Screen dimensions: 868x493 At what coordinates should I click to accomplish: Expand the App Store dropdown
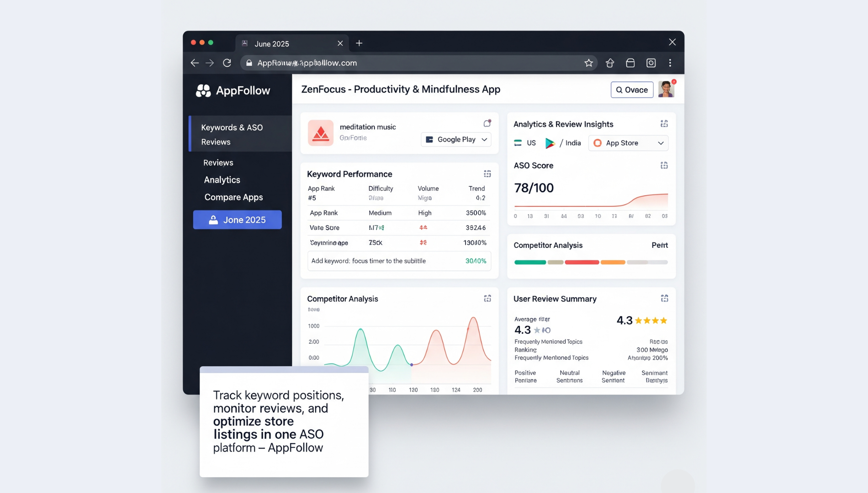[x=628, y=143]
